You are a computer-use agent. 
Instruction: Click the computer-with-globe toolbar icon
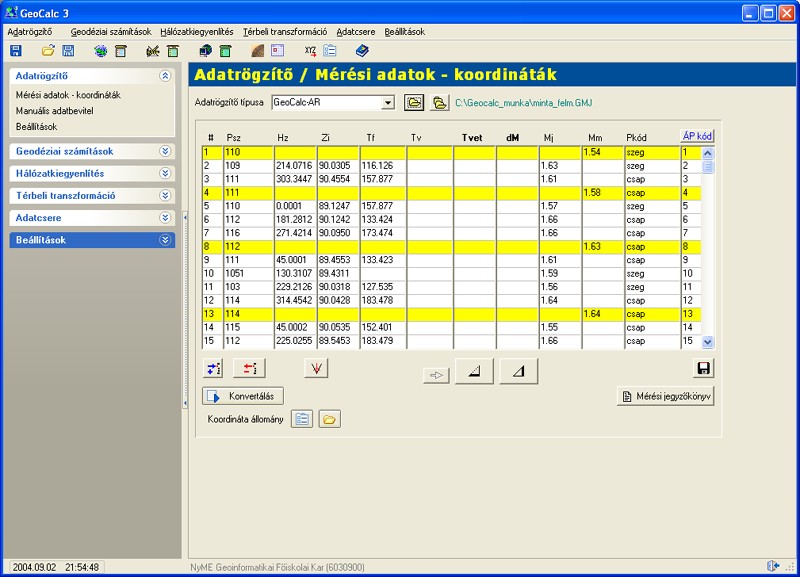click(x=206, y=51)
